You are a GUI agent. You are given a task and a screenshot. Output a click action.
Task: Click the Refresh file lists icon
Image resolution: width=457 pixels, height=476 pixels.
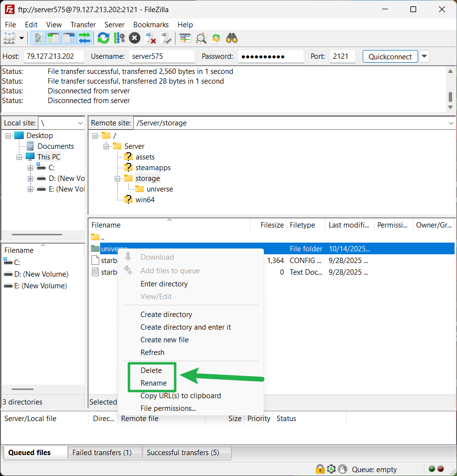[103, 38]
